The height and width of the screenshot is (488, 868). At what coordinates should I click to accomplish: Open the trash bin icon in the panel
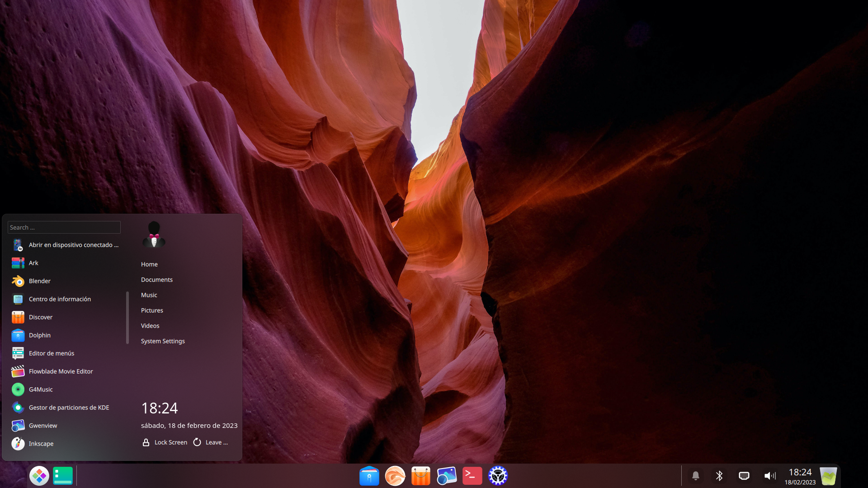829,476
